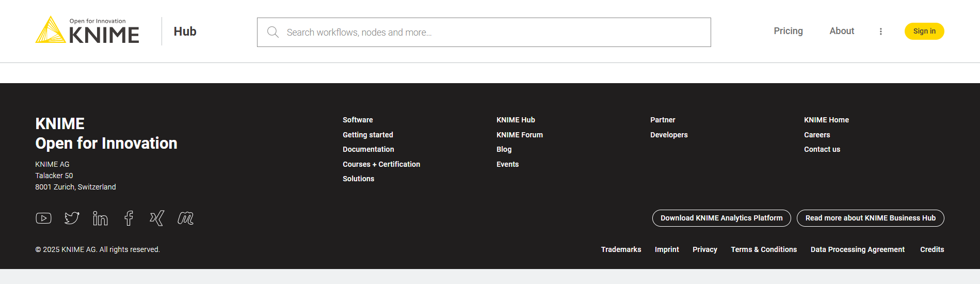
Task: Click Download KNIME Analytics Platform button
Action: pos(721,218)
